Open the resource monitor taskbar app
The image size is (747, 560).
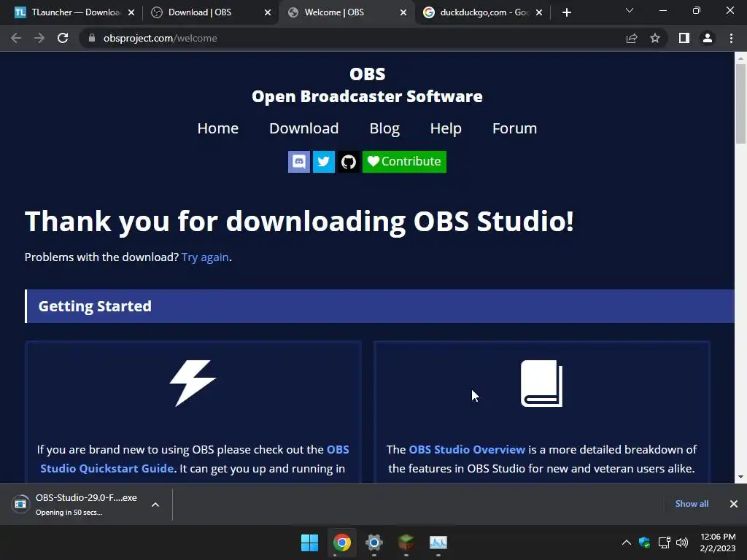pyautogui.click(x=438, y=542)
